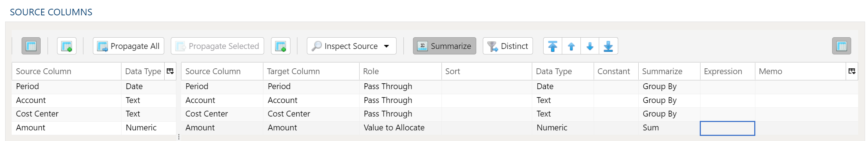Move row to top arrow icon

(x=553, y=46)
